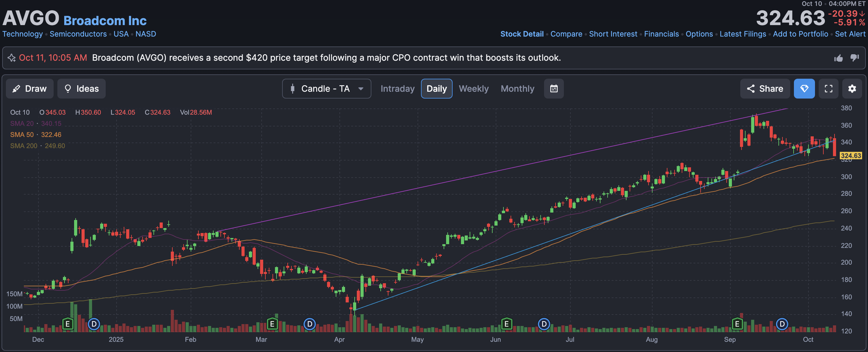Switch chart to Monthly timeframe

point(517,89)
